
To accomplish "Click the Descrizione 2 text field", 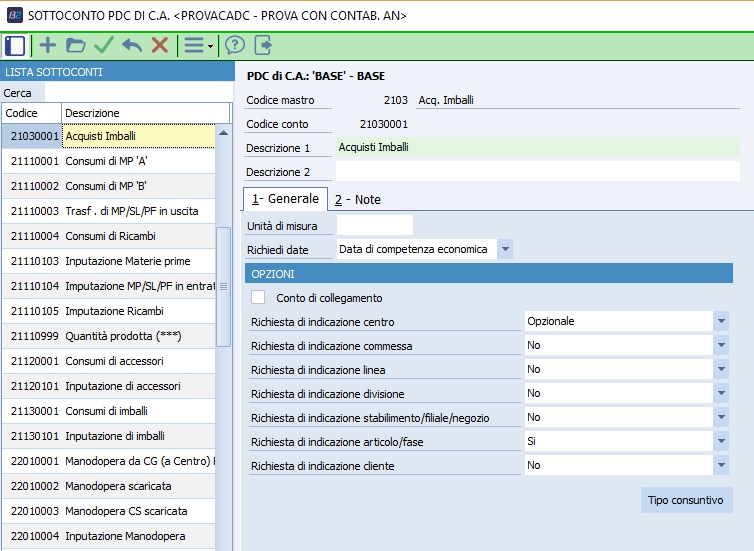I will click(x=538, y=172).
